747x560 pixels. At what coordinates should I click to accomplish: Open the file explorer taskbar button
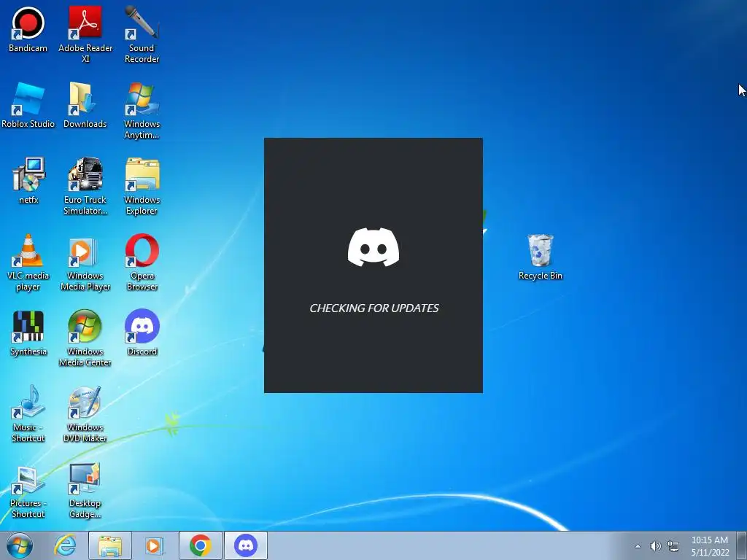coord(110,545)
